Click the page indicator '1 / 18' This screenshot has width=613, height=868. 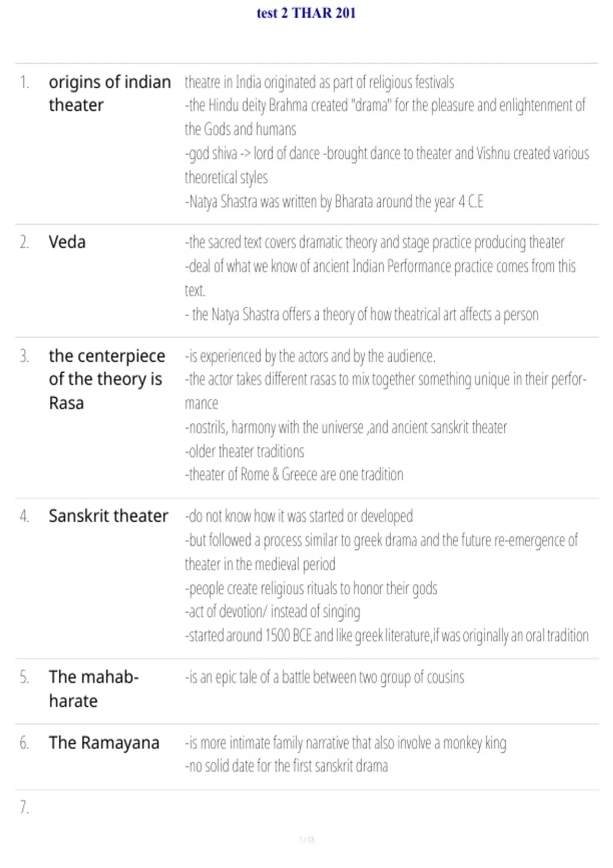pyautogui.click(x=306, y=839)
